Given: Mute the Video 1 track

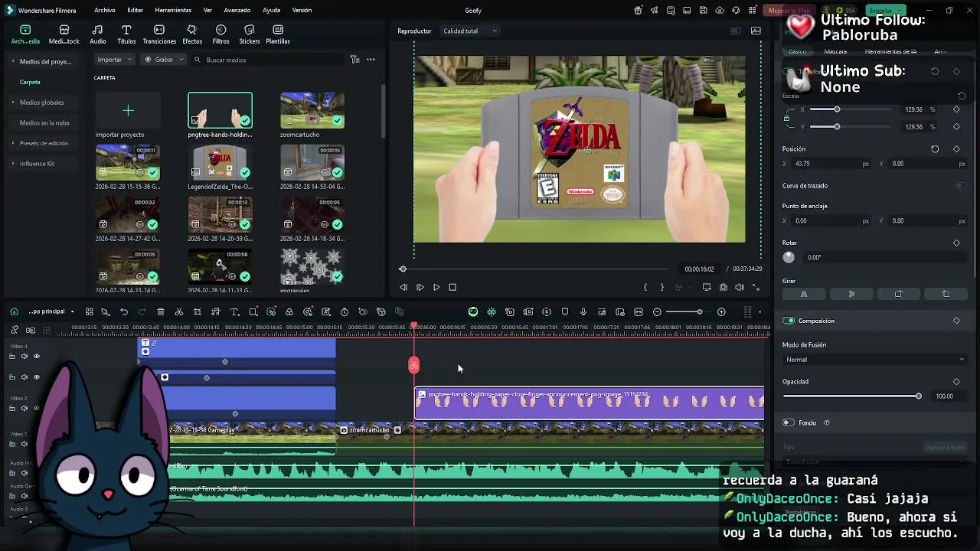Looking at the screenshot, I should coord(24,444).
